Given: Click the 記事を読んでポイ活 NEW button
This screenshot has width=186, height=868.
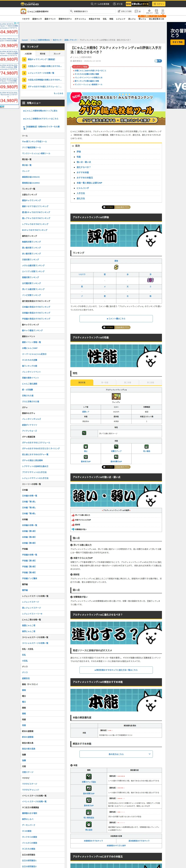Looking at the screenshot, I should [137, 4].
